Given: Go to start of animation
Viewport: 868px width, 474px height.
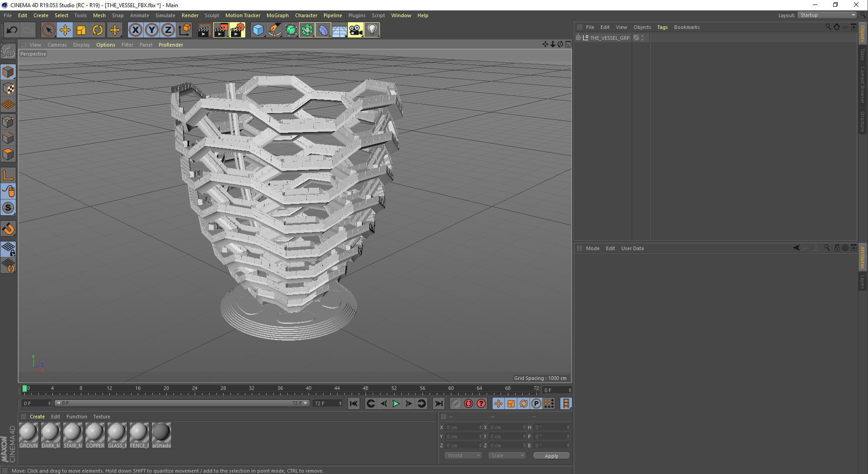Looking at the screenshot, I should pyautogui.click(x=354, y=403).
